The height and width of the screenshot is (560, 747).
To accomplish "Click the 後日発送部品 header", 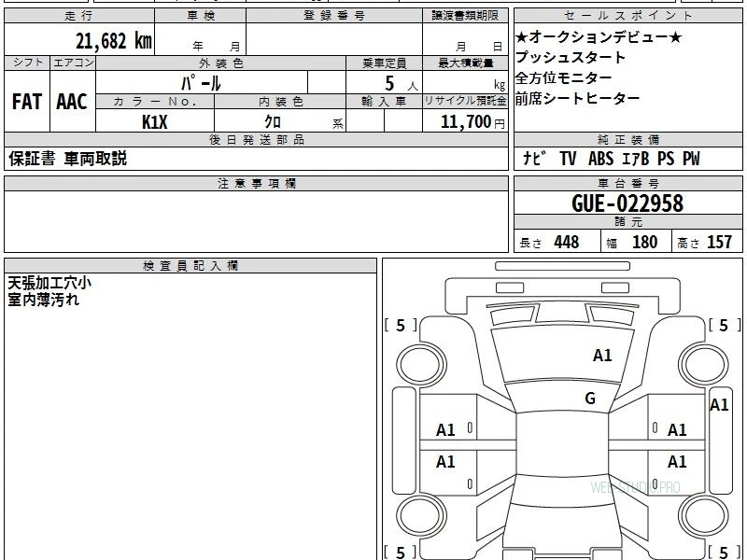I will [256, 139].
